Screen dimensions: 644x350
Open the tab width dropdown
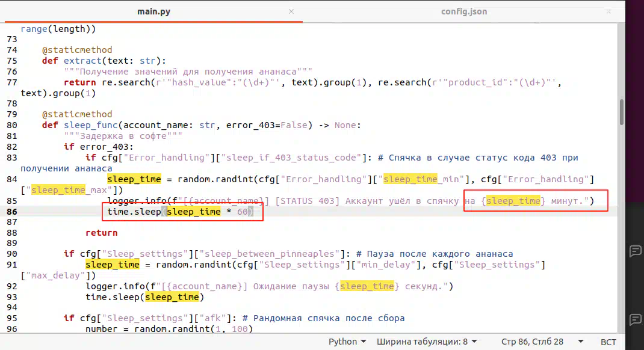tap(427, 342)
